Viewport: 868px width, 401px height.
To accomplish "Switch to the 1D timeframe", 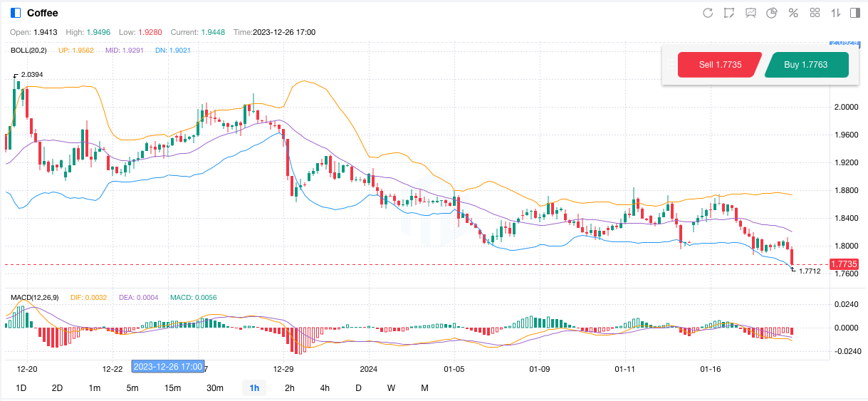I will pyautogui.click(x=21, y=388).
